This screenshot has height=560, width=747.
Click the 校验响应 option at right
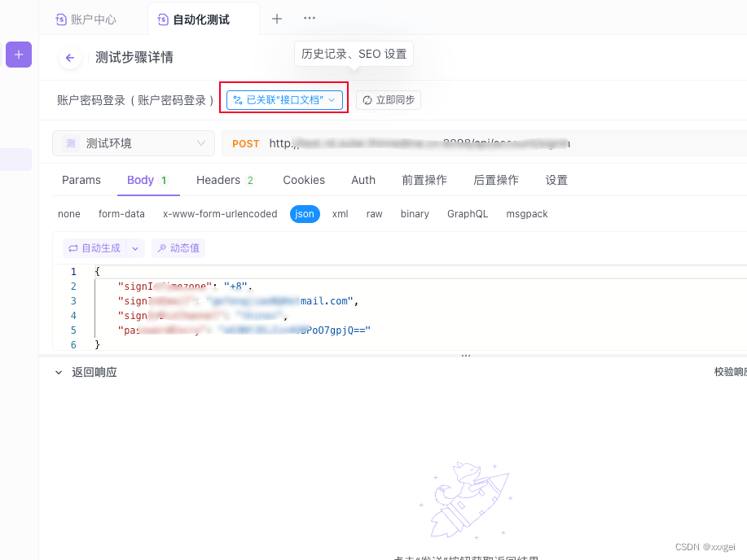pyautogui.click(x=731, y=372)
